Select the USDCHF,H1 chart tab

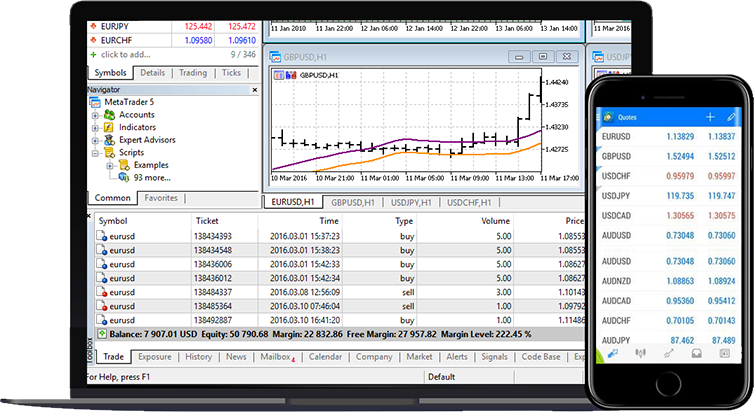(x=469, y=202)
